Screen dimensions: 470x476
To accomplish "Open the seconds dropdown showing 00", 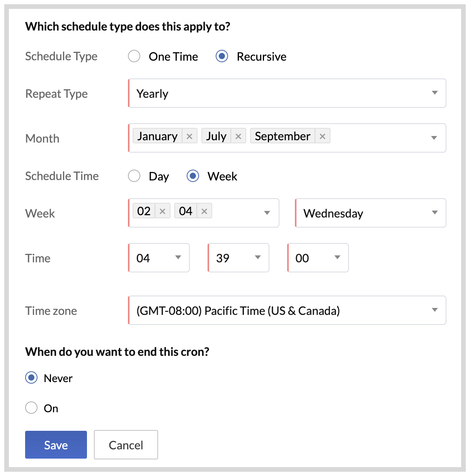I will pos(318,258).
